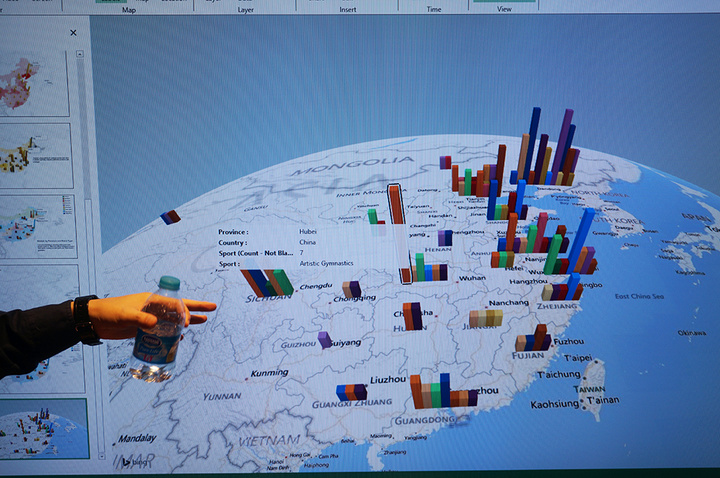The width and height of the screenshot is (720, 478).
Task: Click the T'ainan city label
Action: point(603,400)
